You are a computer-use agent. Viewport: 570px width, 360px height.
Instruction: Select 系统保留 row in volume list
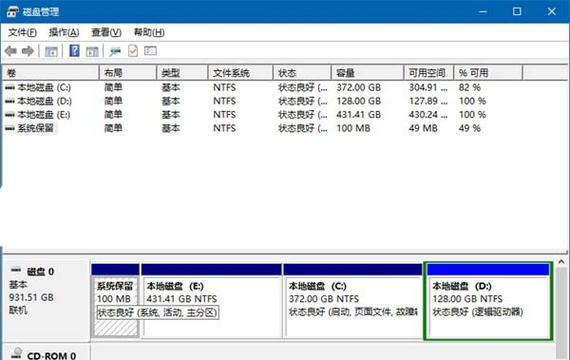click(246, 128)
